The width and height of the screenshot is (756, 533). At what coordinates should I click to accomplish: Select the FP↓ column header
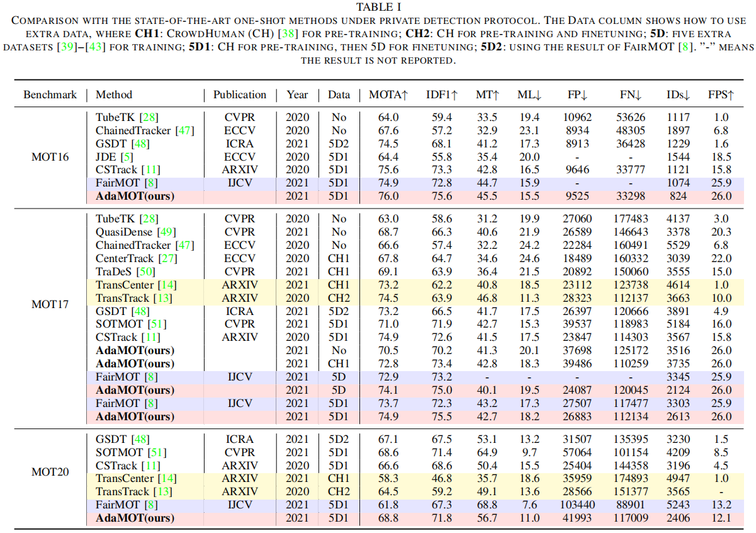(576, 95)
